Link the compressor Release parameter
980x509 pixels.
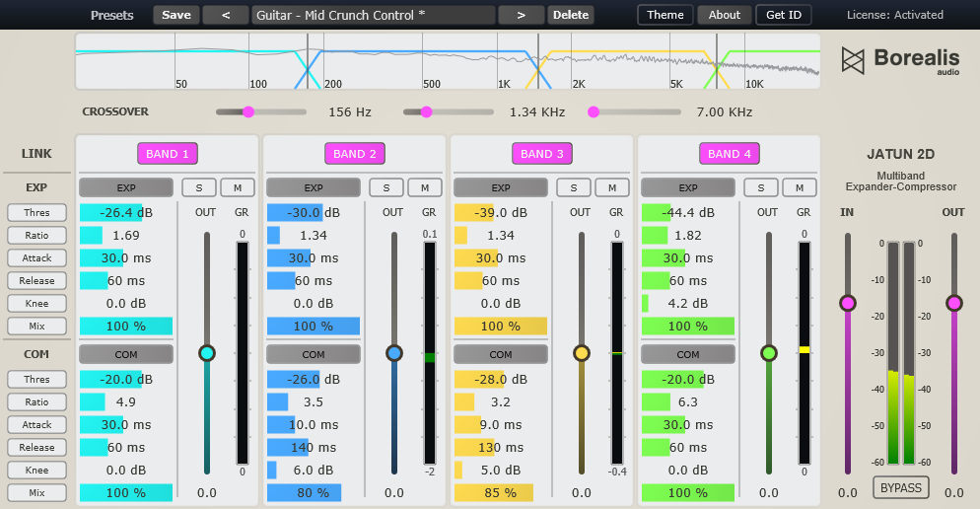36,447
